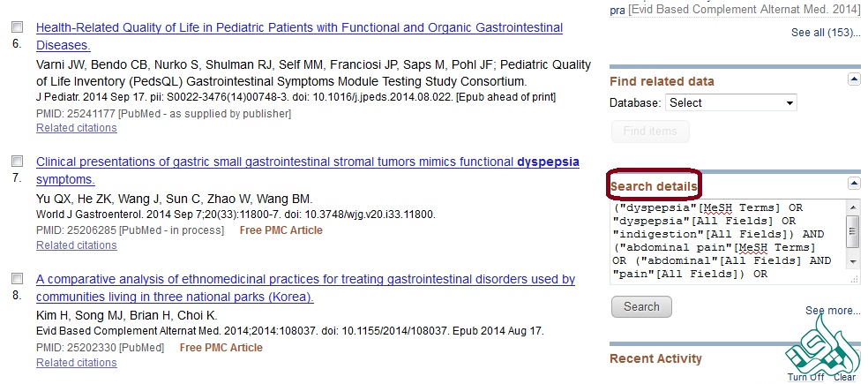Click the See more link
This screenshot has width=868, height=384.
pyautogui.click(x=832, y=311)
